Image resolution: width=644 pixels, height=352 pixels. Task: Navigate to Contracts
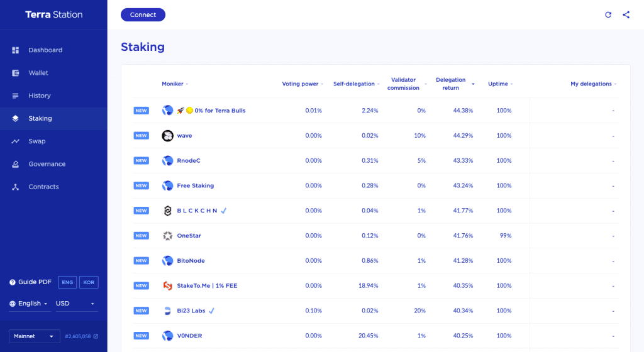(53, 187)
